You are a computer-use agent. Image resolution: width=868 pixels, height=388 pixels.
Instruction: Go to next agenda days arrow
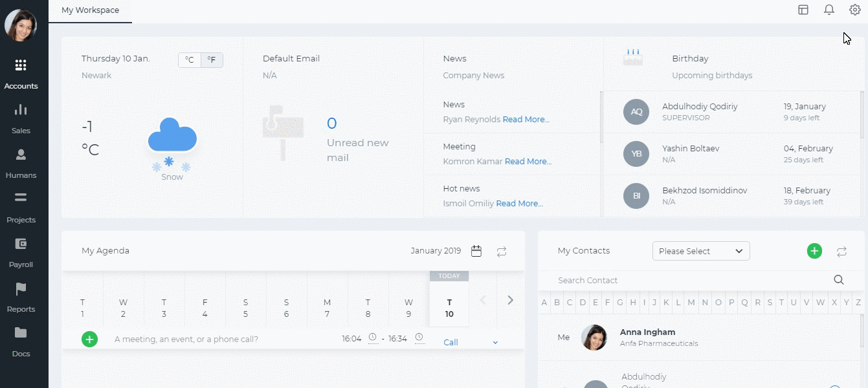tap(510, 300)
